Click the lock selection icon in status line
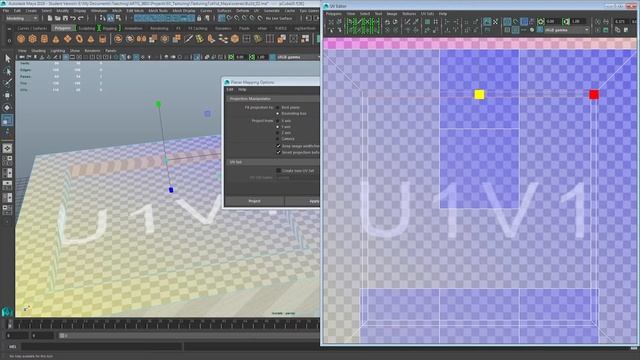The image size is (640, 360). pyautogui.click(x=199, y=18)
